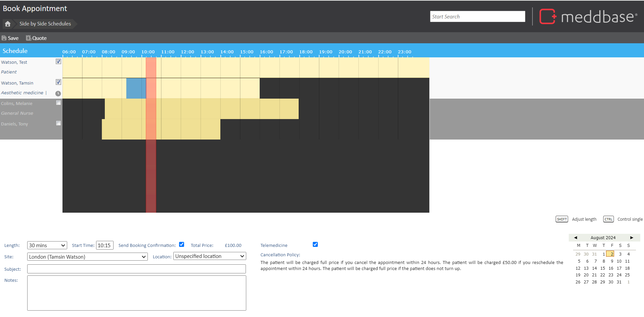644x317 pixels.
Task: Click the Save toolbar icon
Action: click(4, 38)
